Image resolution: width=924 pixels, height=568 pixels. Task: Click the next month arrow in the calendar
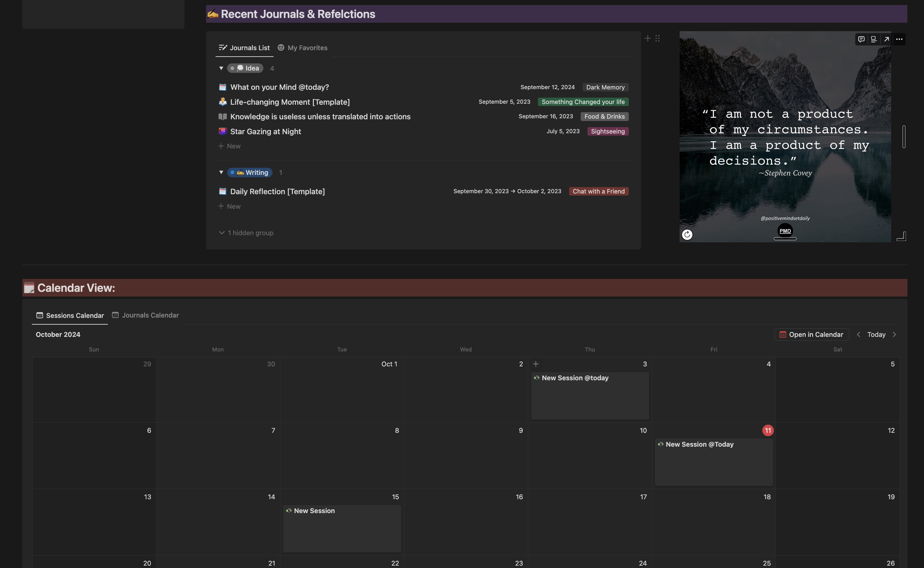point(894,334)
